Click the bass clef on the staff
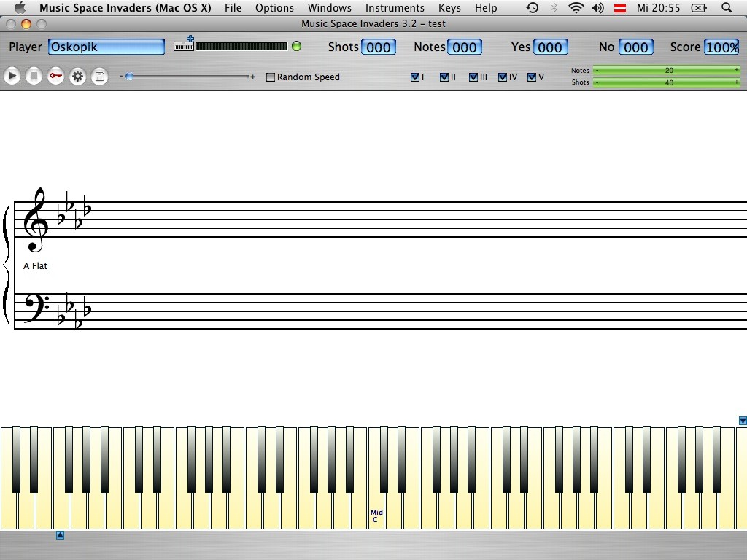This screenshot has height=560, width=747. [36, 308]
